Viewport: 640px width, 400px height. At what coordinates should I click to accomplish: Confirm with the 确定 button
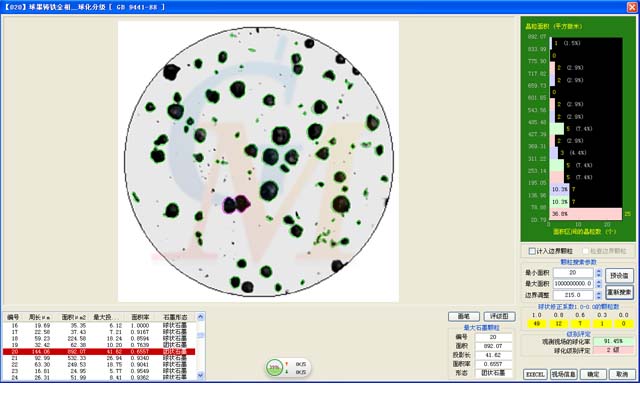pos(593,373)
